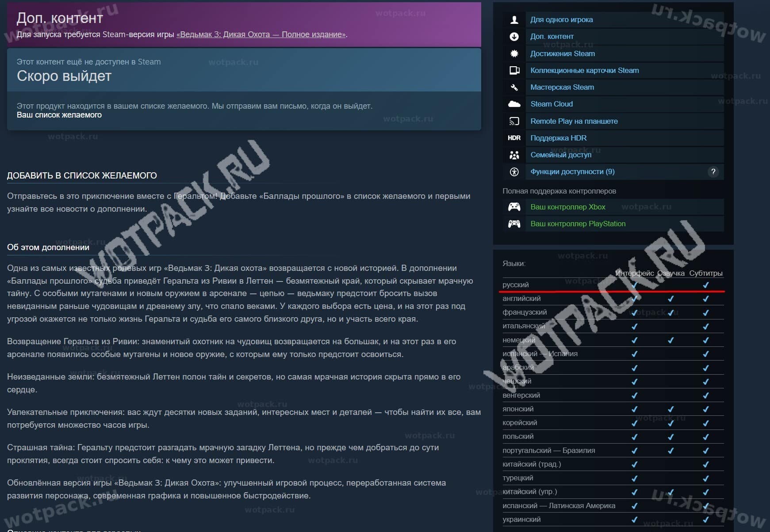Click the Steam achievements star icon
Viewport: 770px width, 532px height.
click(x=514, y=53)
